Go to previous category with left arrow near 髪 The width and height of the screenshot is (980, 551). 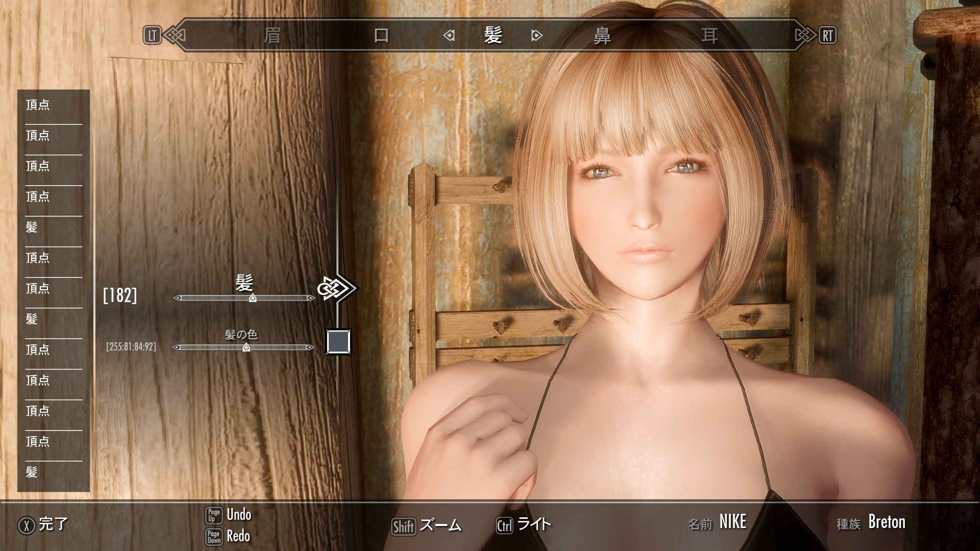click(449, 36)
